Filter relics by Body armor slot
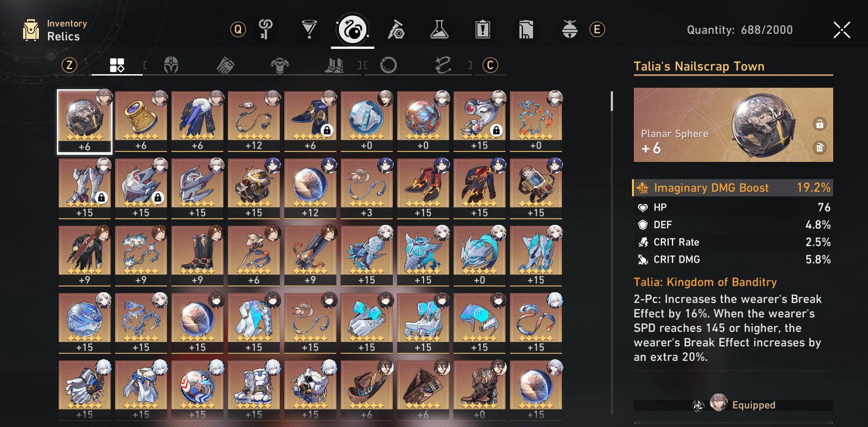Viewport: 868px width, 427px height. click(x=280, y=65)
